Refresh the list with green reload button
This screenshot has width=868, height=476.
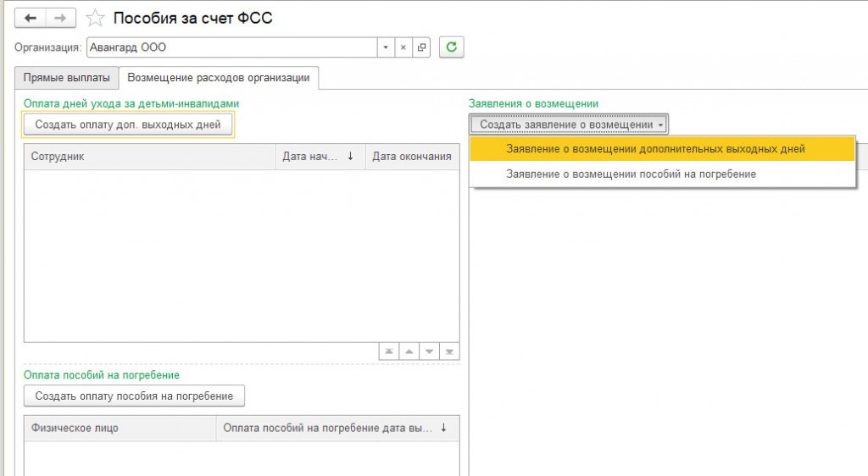click(451, 47)
